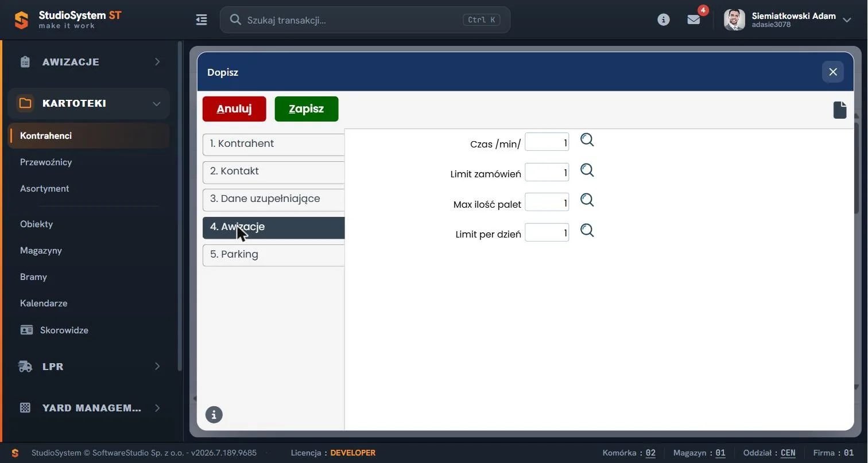Click the document icon in dialog toolbar
This screenshot has height=463, width=868.
(x=840, y=110)
